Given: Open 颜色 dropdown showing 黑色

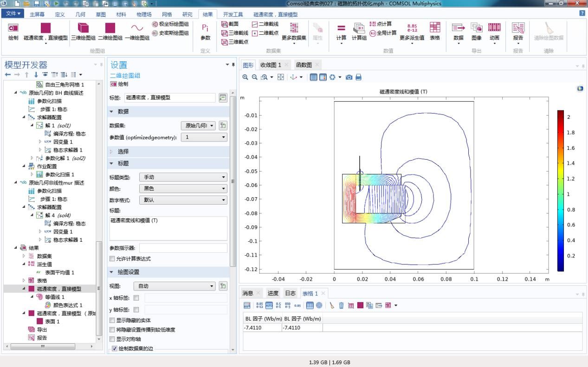Looking at the screenshot, I should (x=183, y=189).
